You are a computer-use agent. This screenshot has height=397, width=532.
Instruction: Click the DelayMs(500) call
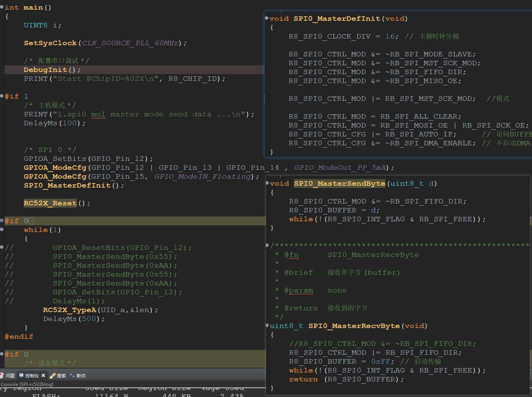(74, 319)
